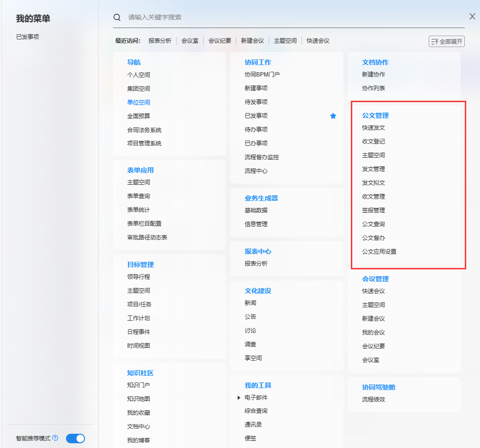This screenshot has height=448, width=480.
Task: Close the menu panel with the X
Action: [x=472, y=17]
